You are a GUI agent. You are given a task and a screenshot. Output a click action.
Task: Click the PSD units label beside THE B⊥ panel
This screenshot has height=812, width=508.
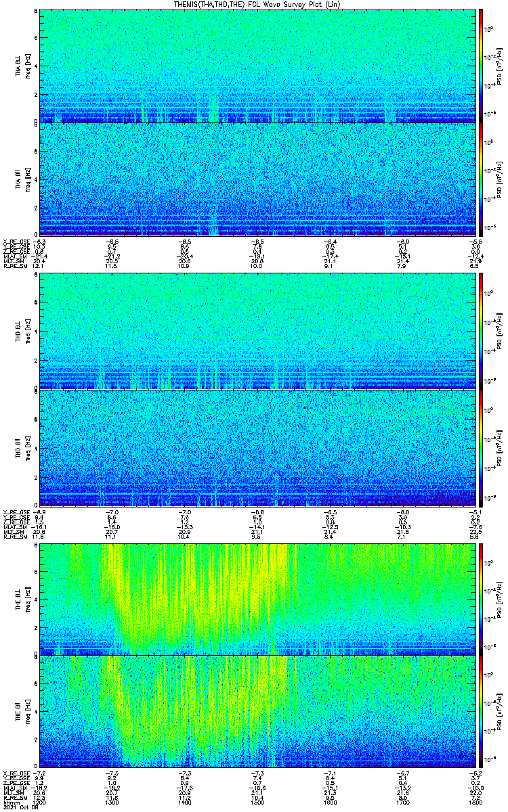(x=500, y=599)
